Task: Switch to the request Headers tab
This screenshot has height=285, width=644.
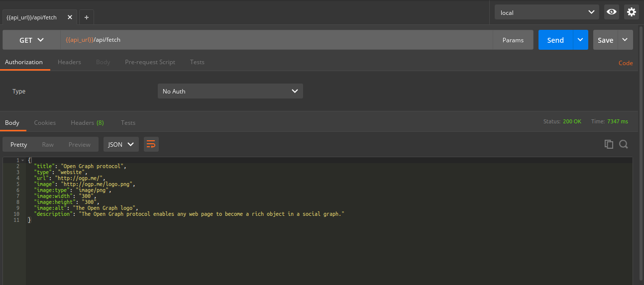Action: pos(69,62)
